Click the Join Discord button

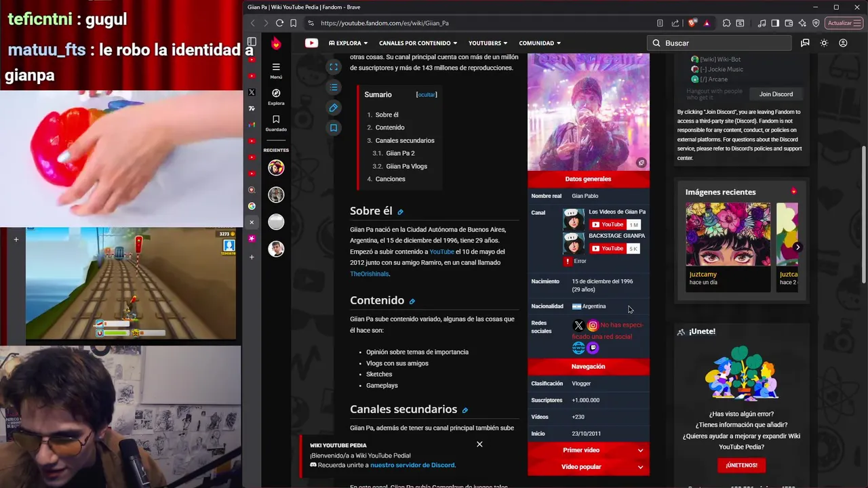pyautogui.click(x=776, y=94)
